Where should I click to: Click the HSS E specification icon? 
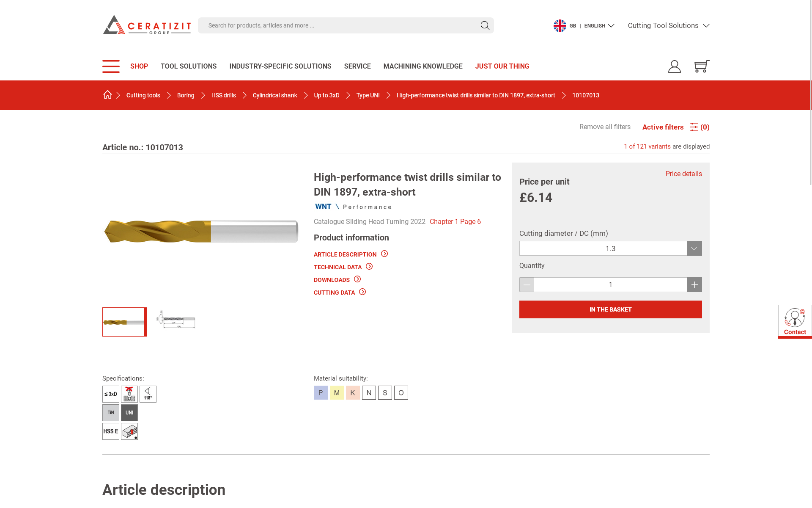[x=111, y=431]
